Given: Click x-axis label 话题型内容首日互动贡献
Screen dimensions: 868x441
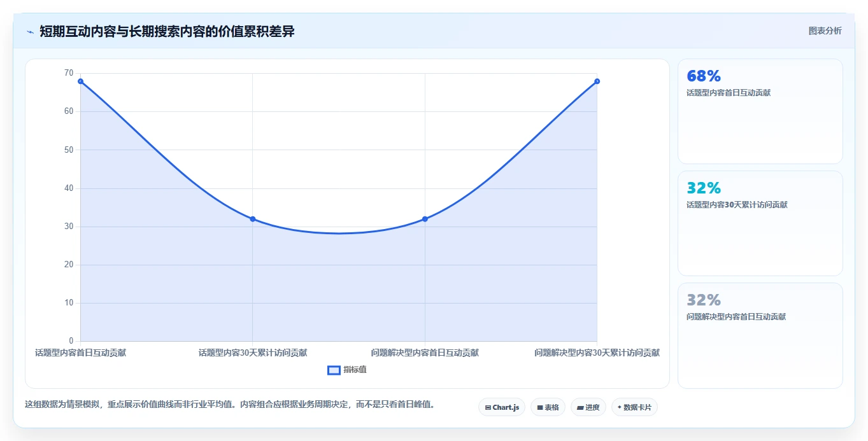Looking at the screenshot, I should 80,353.
